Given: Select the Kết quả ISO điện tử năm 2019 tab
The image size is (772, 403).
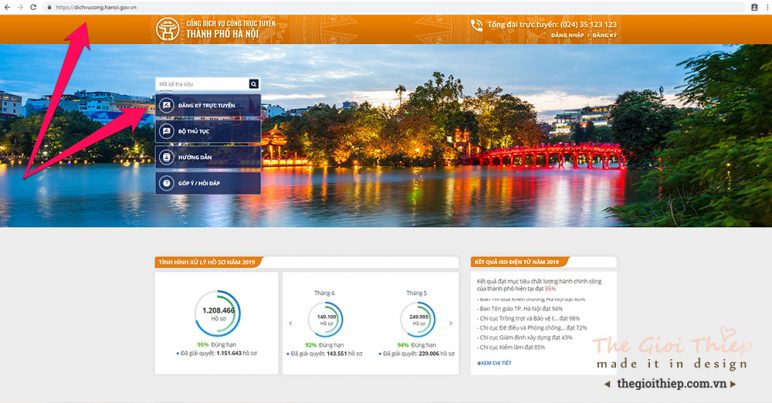Looking at the screenshot, I should pyautogui.click(x=518, y=262).
